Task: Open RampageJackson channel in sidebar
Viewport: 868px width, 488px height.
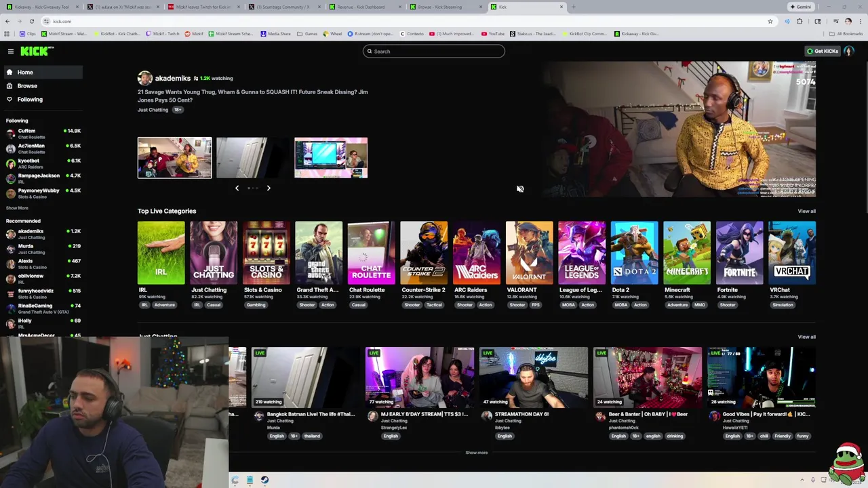Action: (x=43, y=178)
